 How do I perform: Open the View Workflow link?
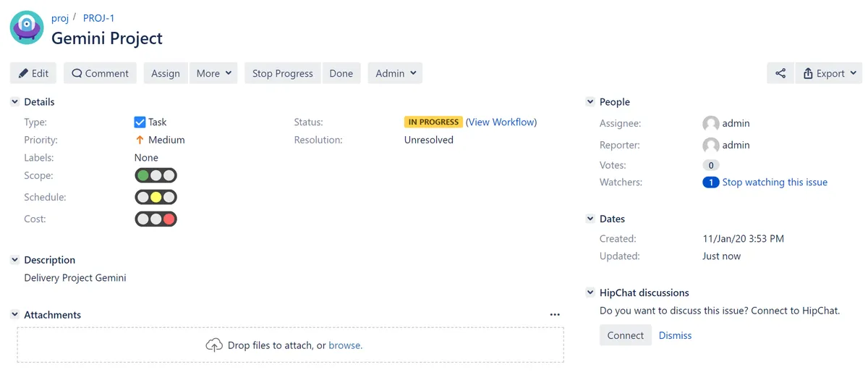[501, 122]
